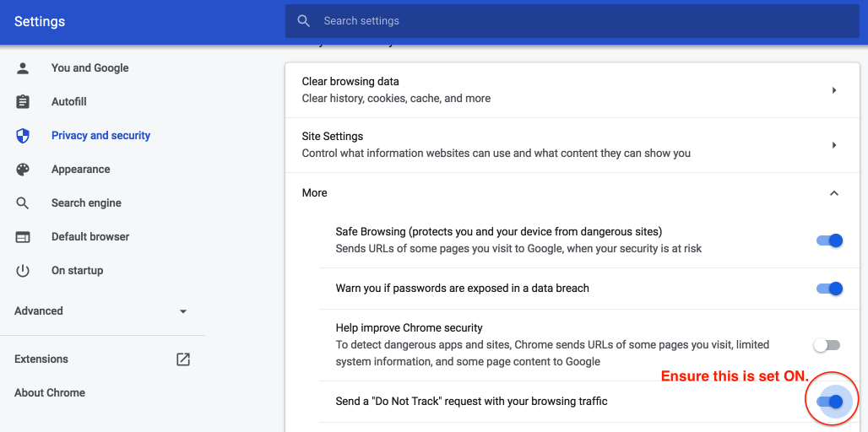This screenshot has width=868, height=432.
Task: Go to Autofill settings
Action: (69, 102)
